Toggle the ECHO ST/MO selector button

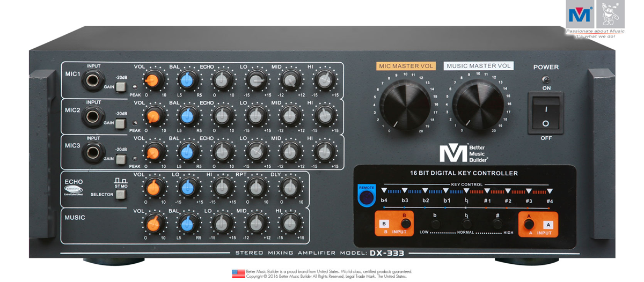(121, 195)
